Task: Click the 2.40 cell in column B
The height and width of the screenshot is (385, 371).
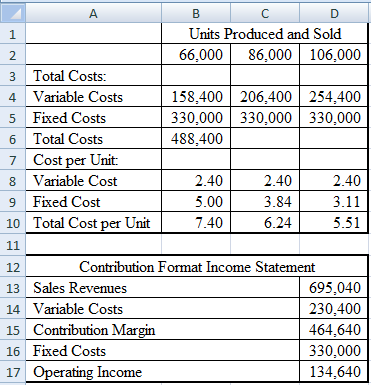Action: 196,181
